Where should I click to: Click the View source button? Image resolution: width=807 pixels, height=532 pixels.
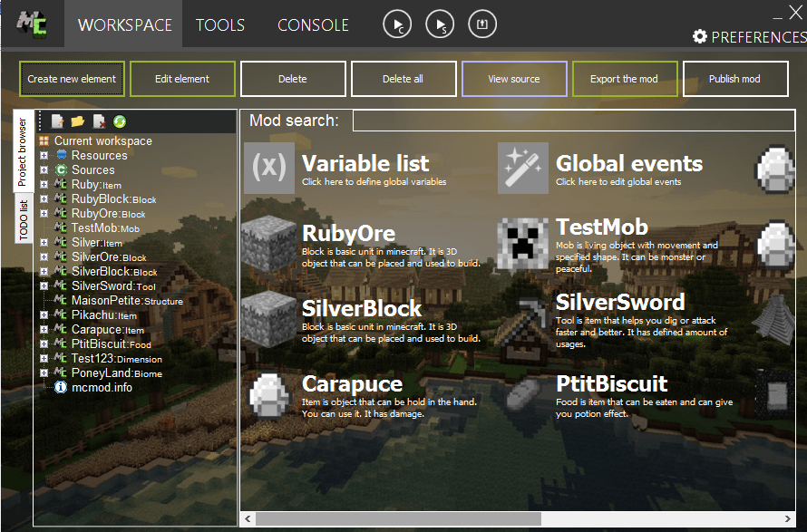pyautogui.click(x=514, y=79)
